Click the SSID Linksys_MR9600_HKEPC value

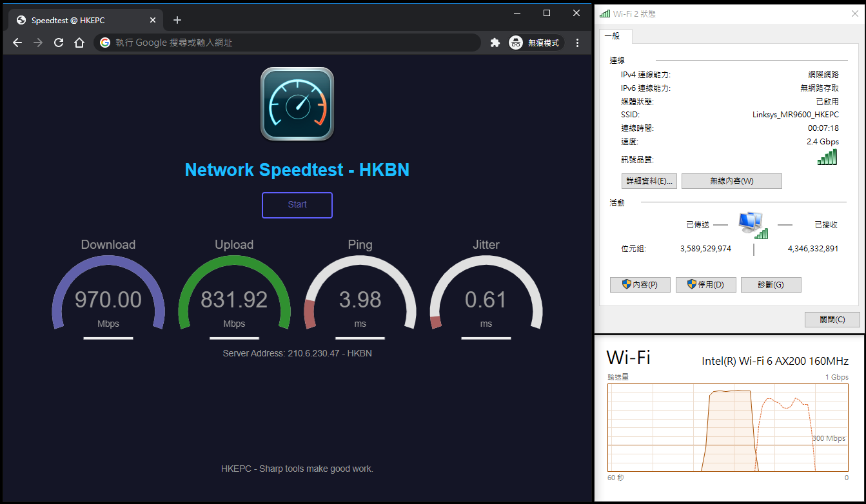point(796,115)
